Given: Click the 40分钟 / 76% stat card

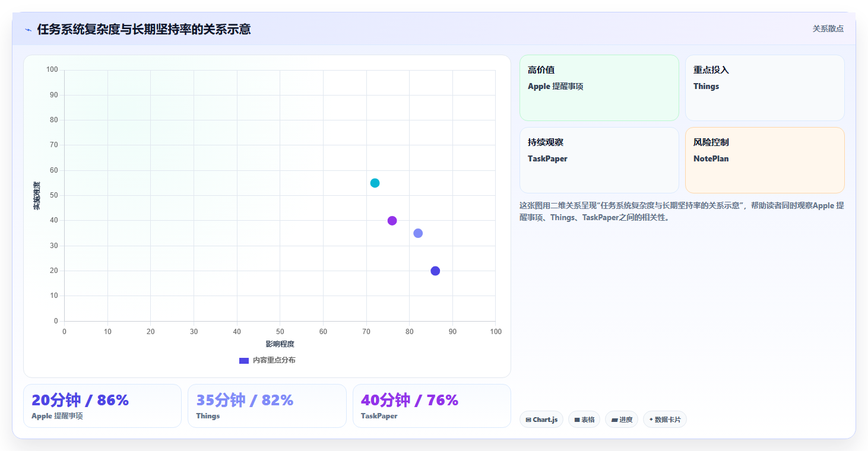Looking at the screenshot, I should click(x=432, y=406).
